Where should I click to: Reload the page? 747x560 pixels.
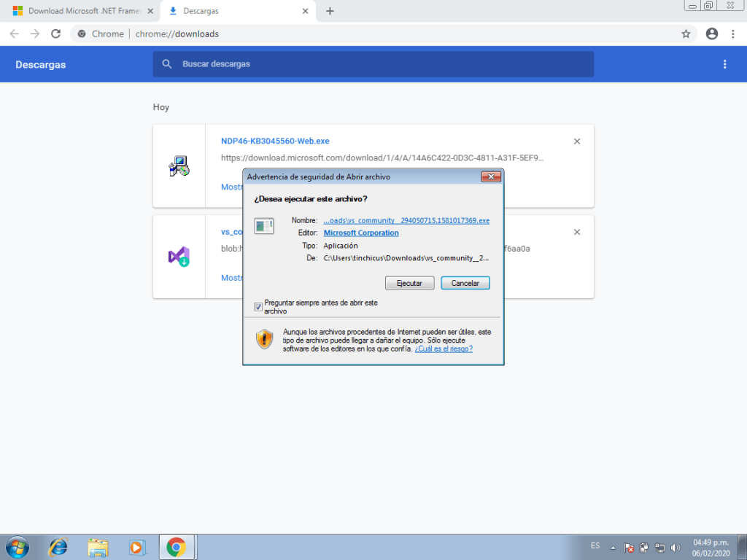(55, 34)
